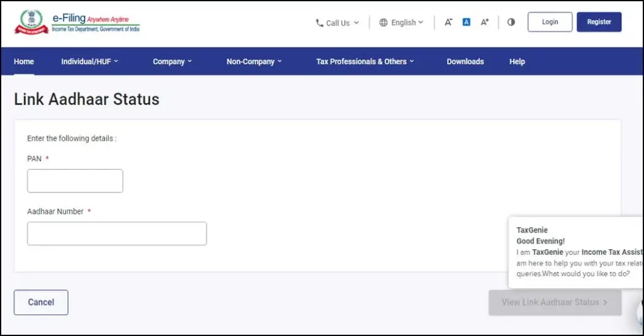Expand the Individual/HUF menu
644x336 pixels.
[89, 62]
